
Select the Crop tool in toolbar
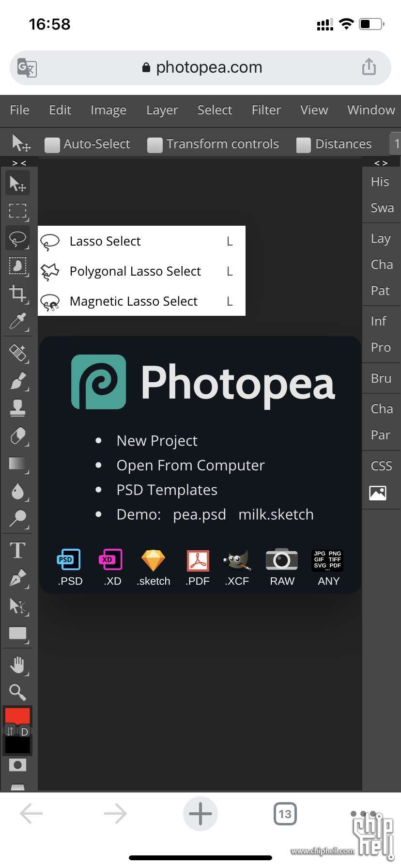click(18, 294)
